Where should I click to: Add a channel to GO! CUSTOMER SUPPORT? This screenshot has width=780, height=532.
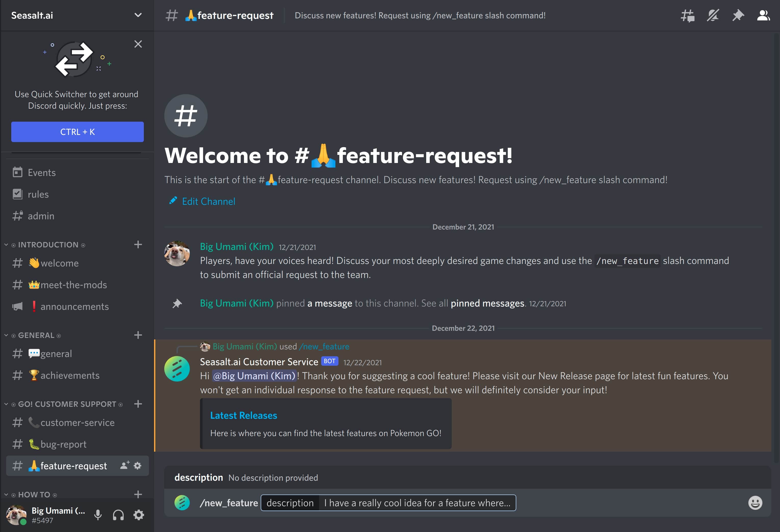click(x=138, y=404)
